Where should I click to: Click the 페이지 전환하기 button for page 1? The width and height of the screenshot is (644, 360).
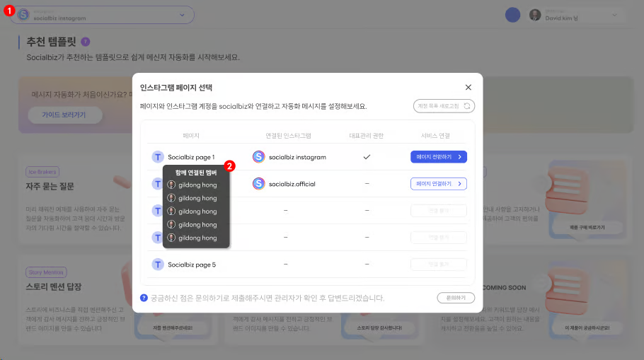[x=439, y=157]
